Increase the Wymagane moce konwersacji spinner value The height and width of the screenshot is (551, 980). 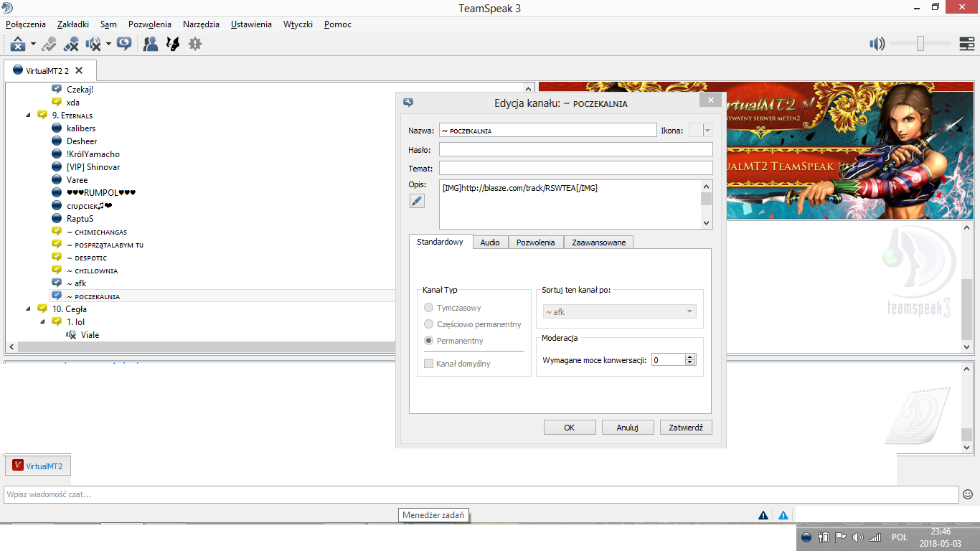[690, 357]
